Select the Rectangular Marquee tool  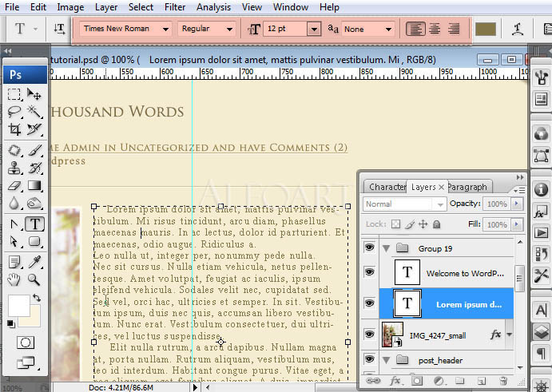click(14, 94)
